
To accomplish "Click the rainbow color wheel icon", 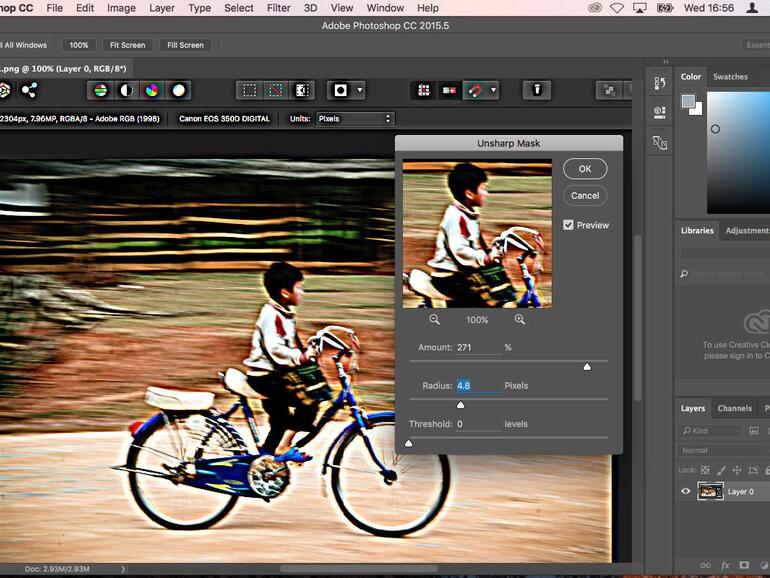I will point(152,90).
